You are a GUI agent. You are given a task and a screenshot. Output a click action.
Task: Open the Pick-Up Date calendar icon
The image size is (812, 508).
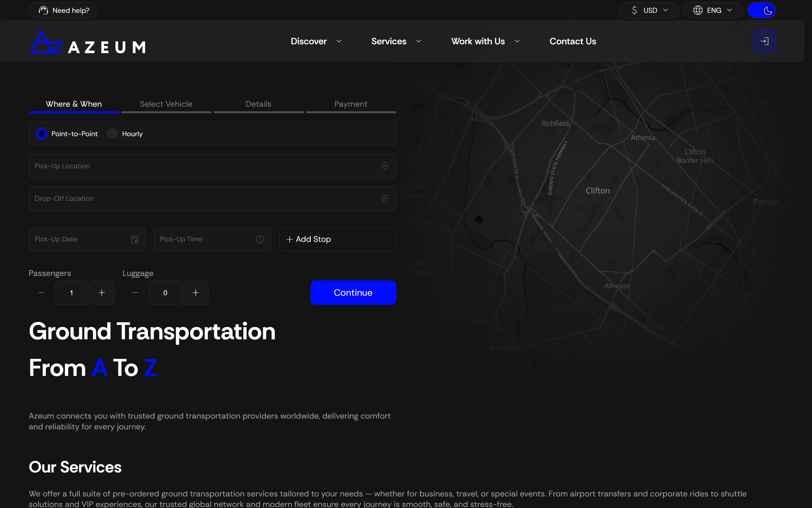pyautogui.click(x=134, y=240)
